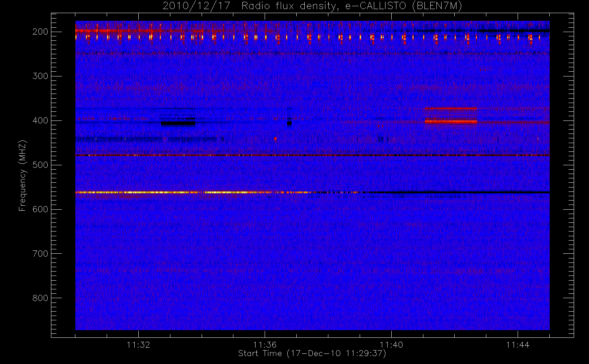
Task: Click the 300 frequency tick label
Action: tap(40, 76)
